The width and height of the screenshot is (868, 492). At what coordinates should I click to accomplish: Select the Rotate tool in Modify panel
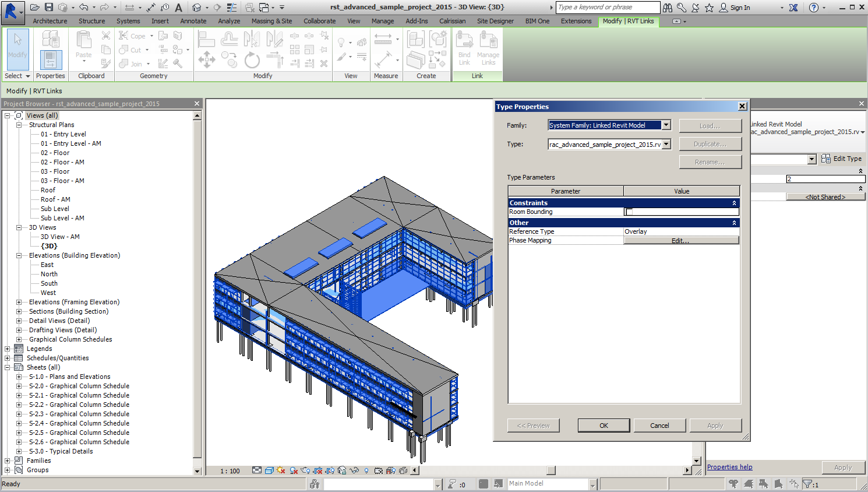252,60
